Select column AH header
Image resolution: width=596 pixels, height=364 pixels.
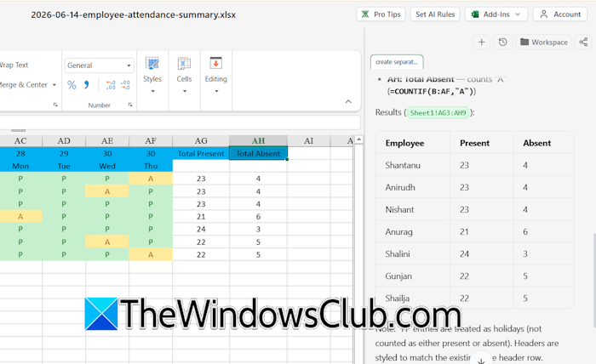(x=259, y=141)
